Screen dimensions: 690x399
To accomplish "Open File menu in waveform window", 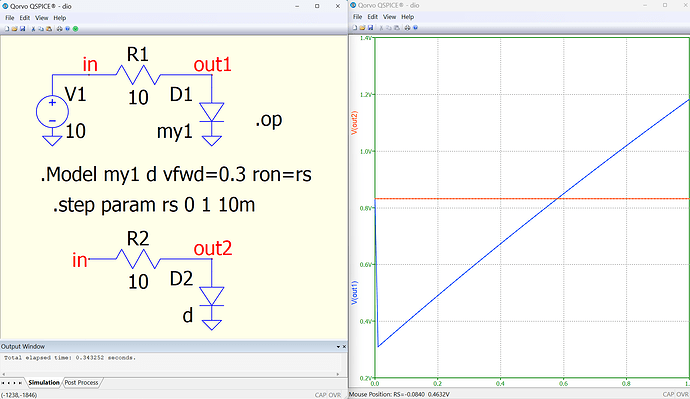I will tap(358, 17).
